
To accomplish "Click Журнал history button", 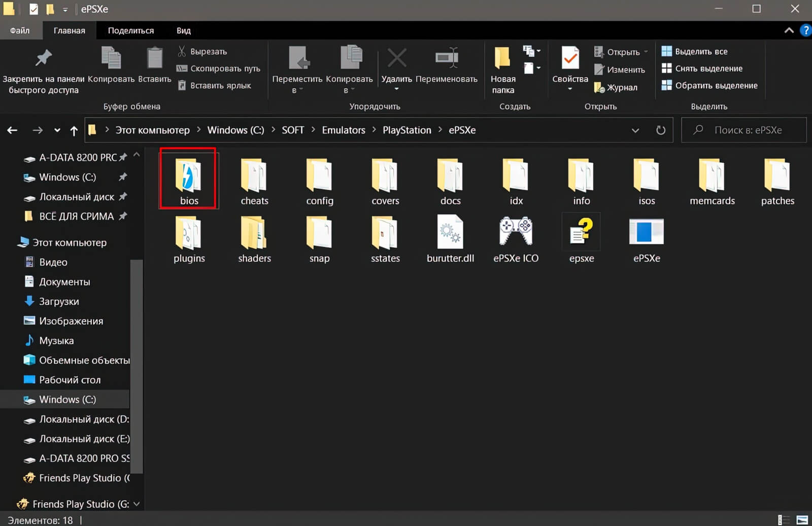I will click(616, 87).
